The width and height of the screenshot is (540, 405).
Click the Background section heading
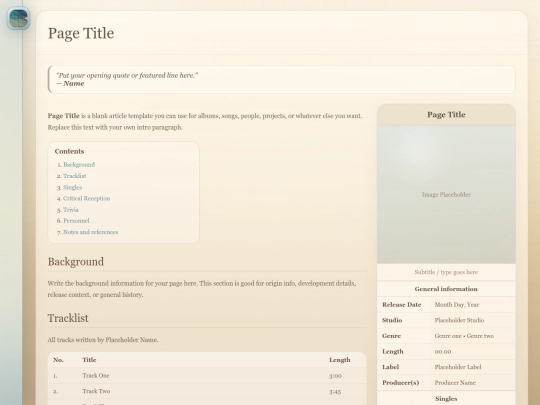(76, 262)
